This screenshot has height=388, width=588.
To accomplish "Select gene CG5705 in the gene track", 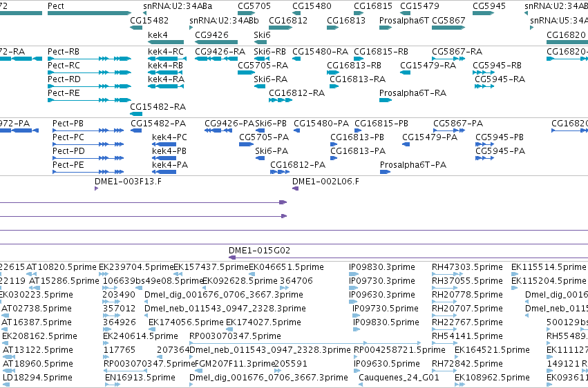I will click(x=254, y=6).
